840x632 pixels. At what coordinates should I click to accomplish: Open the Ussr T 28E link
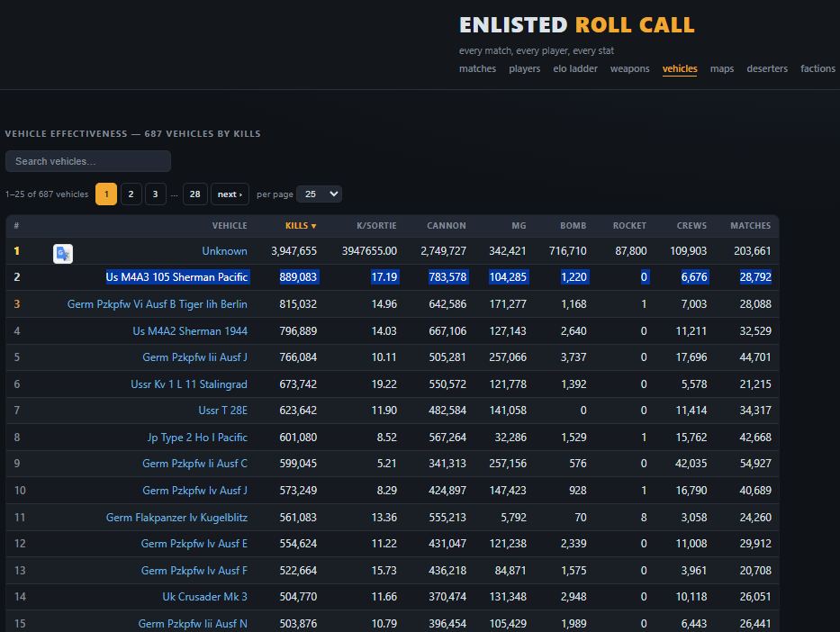[223, 411]
